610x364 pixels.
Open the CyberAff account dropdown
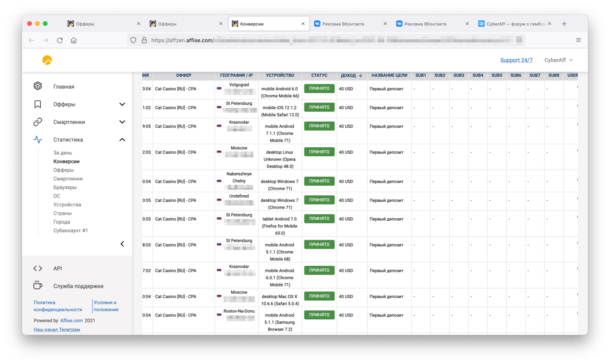[x=558, y=60]
